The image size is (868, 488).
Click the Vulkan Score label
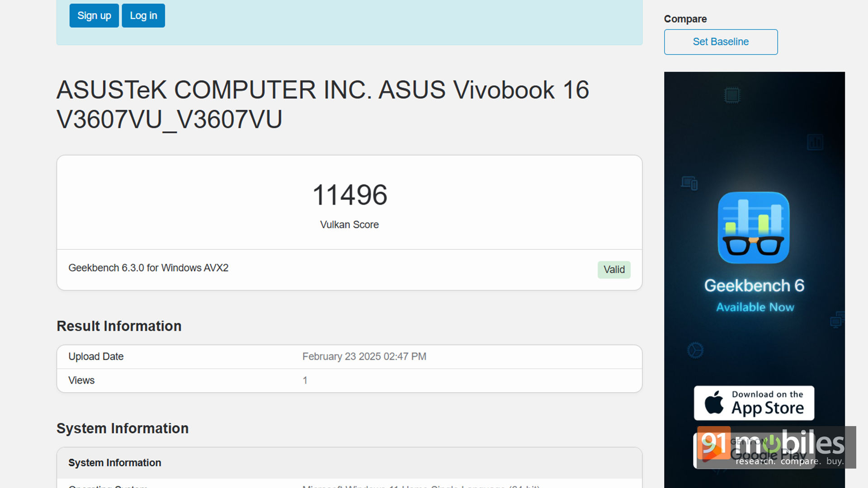coord(349,225)
